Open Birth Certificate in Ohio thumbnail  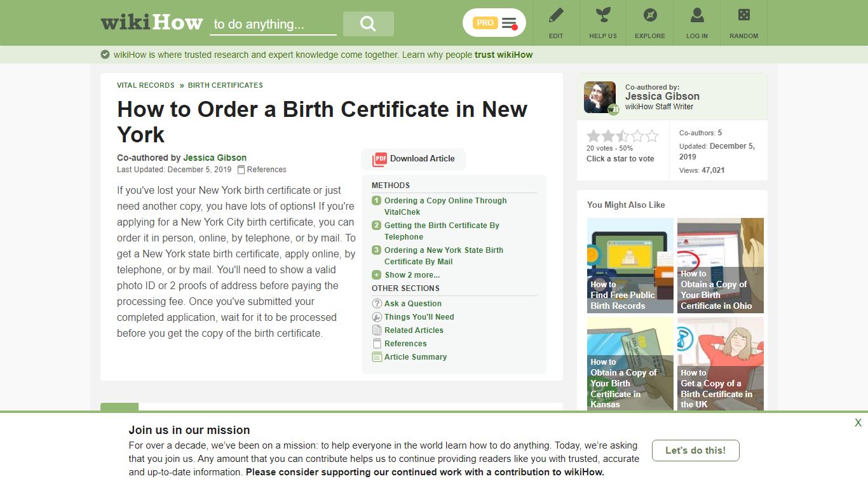[721, 266]
